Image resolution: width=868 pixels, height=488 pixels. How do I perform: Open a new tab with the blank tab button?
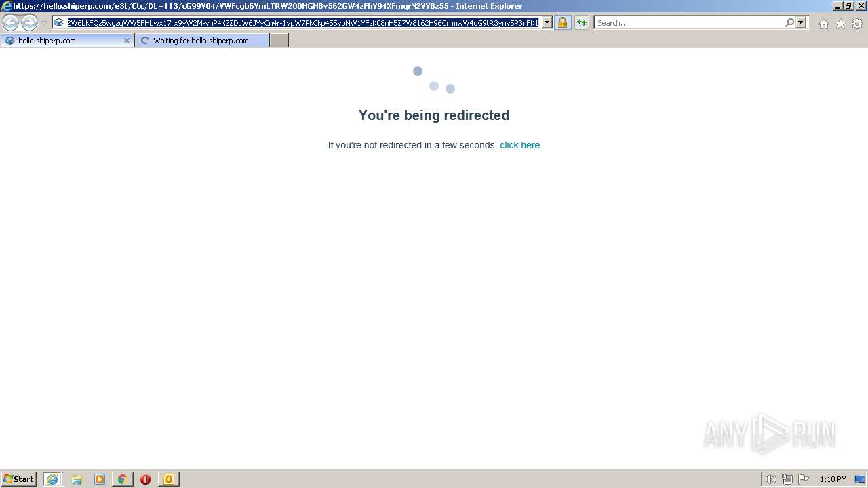click(279, 41)
